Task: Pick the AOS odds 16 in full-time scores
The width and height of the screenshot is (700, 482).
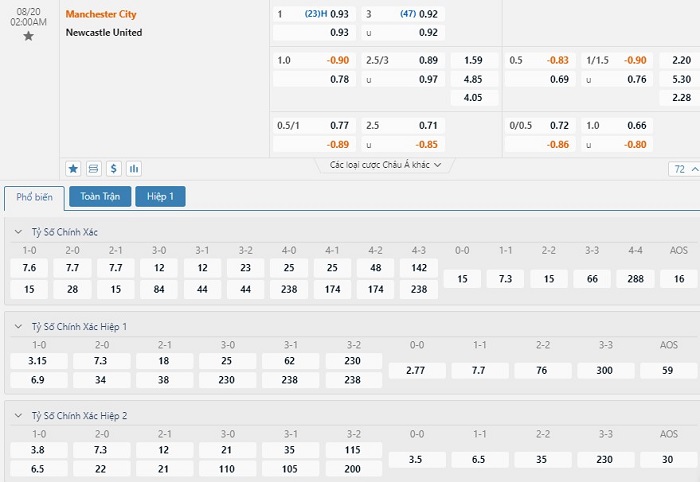Action: [679, 279]
